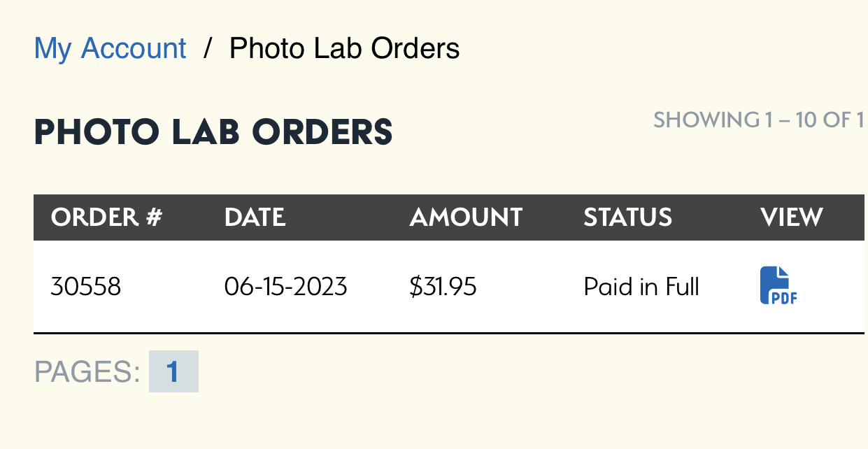
Task: Click the Showing 1 – 10 of 1 text
Action: (x=758, y=120)
